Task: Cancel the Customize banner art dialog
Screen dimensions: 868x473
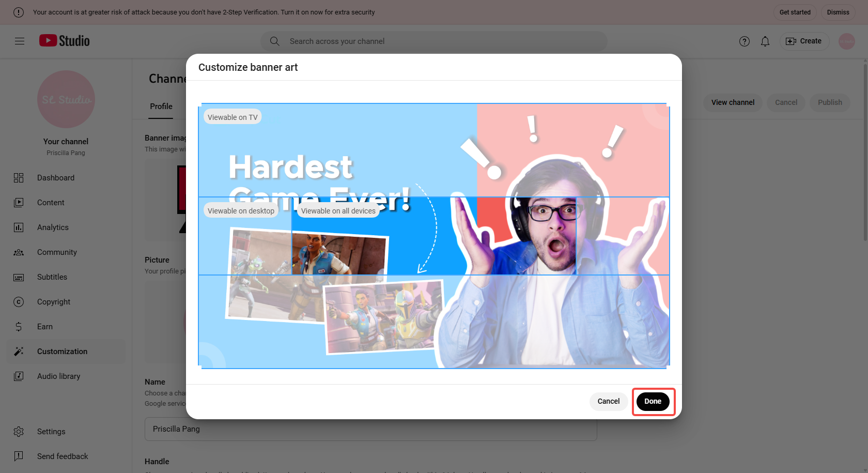Action: (609, 401)
